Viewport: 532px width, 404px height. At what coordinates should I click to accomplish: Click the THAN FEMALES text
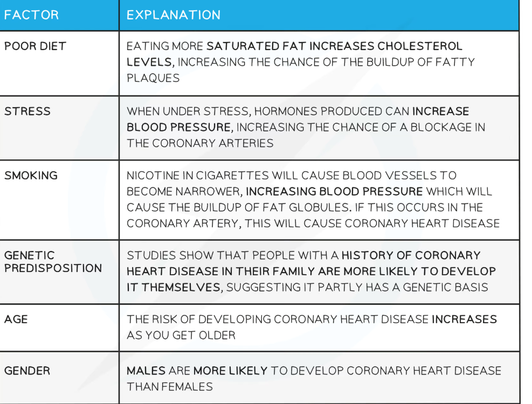tap(169, 386)
